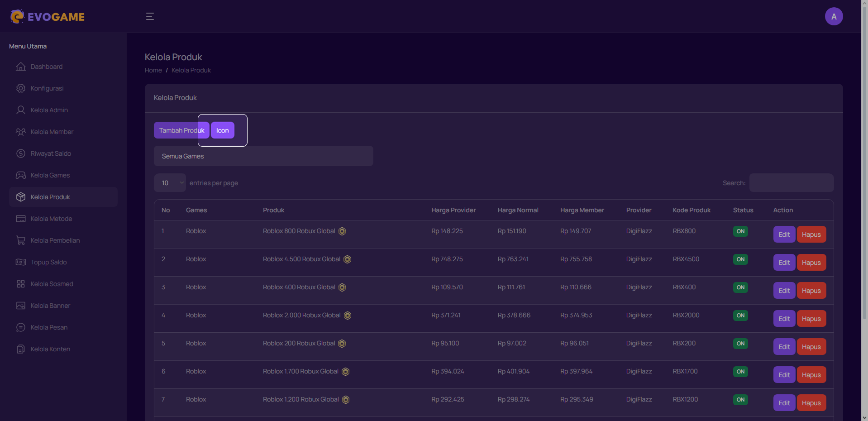
Task: Click the Kelola Admin person icon
Action: tap(21, 110)
